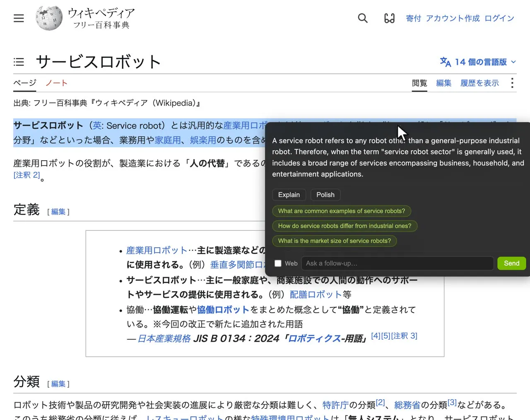Viewport: 530px width, 420px height.
Task: Expand the 14 個の言語版 language dropdown
Action: pyautogui.click(x=478, y=62)
